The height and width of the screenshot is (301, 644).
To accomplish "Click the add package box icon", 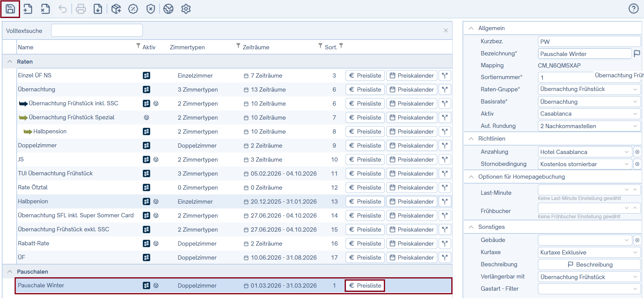I will 116,9.
